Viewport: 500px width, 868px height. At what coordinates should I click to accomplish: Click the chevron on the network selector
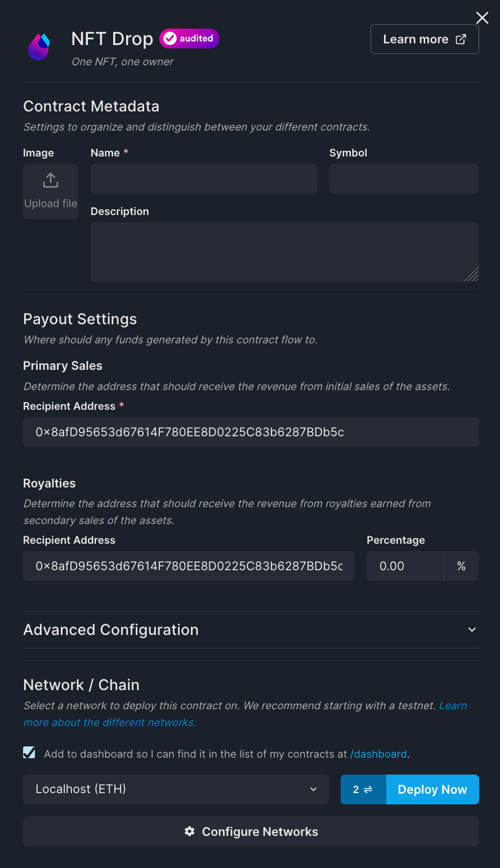[x=313, y=789]
